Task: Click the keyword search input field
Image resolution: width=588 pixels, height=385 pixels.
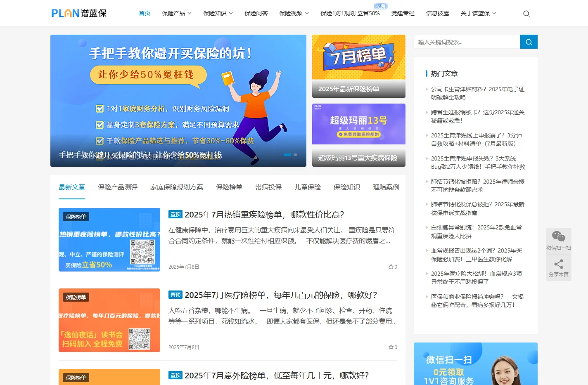Action: pos(467,42)
